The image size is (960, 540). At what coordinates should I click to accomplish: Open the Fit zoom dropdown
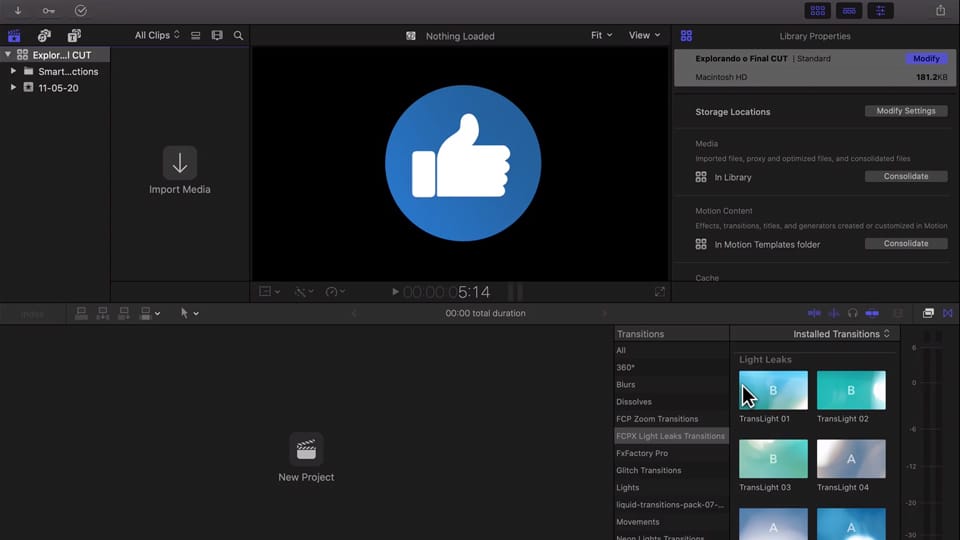[x=601, y=36]
